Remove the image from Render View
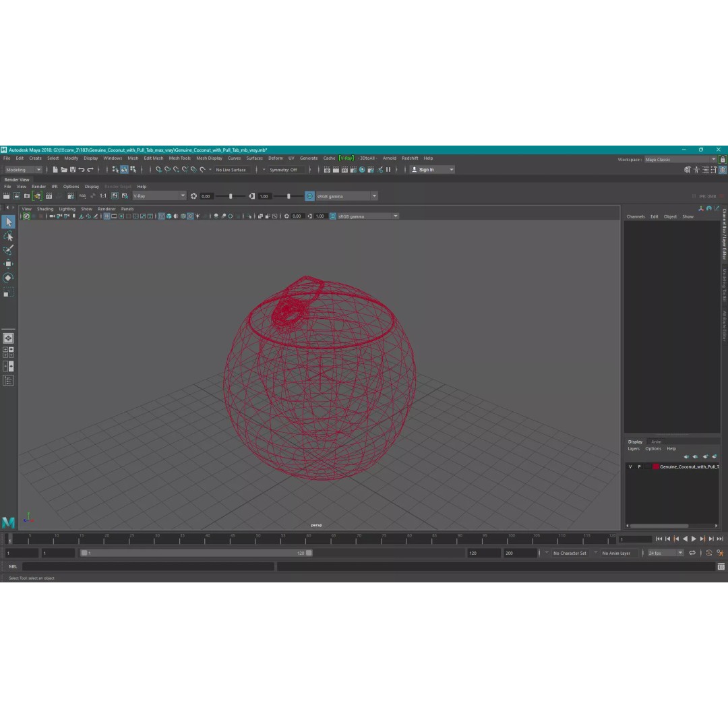This screenshot has height=728, width=728. coord(125,196)
